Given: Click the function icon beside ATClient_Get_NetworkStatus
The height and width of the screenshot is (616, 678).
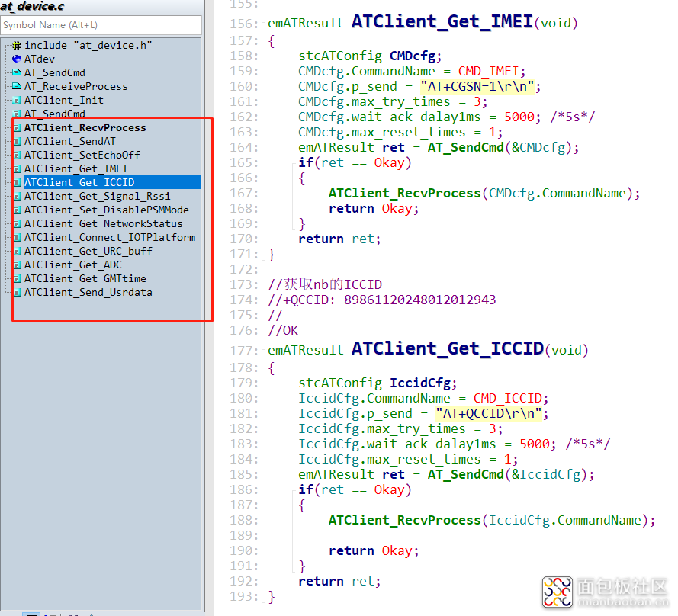Looking at the screenshot, I should coord(18,224).
